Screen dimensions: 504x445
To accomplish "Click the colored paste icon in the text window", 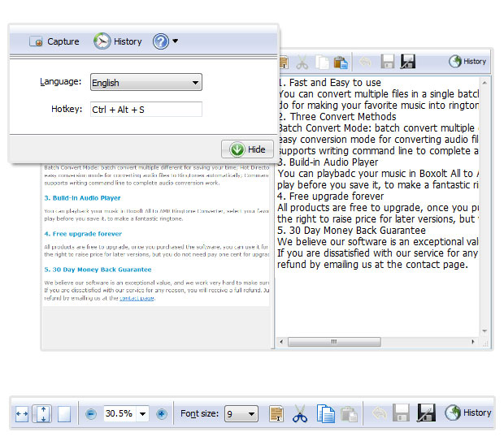I will coord(341,63).
